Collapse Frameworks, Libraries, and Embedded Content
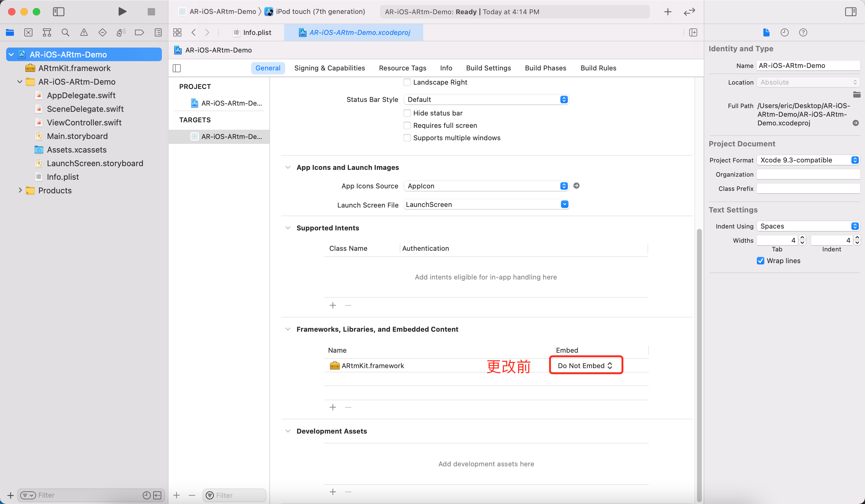This screenshot has width=865, height=504. (288, 330)
